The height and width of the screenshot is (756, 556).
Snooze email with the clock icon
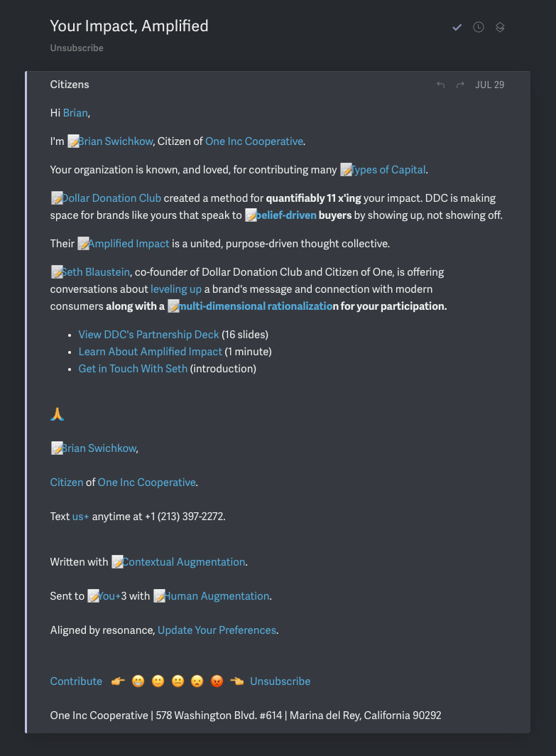(479, 27)
